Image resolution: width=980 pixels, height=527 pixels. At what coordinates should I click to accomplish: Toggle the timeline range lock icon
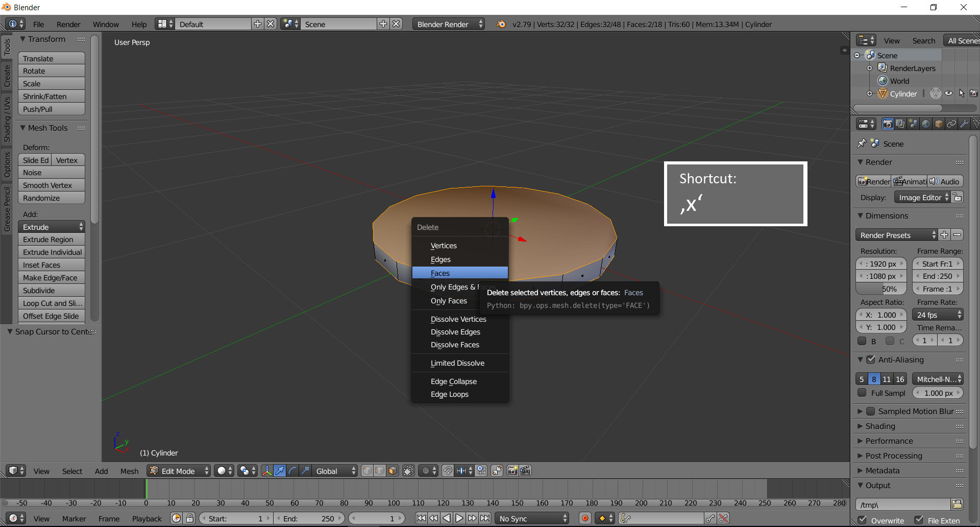click(x=190, y=518)
